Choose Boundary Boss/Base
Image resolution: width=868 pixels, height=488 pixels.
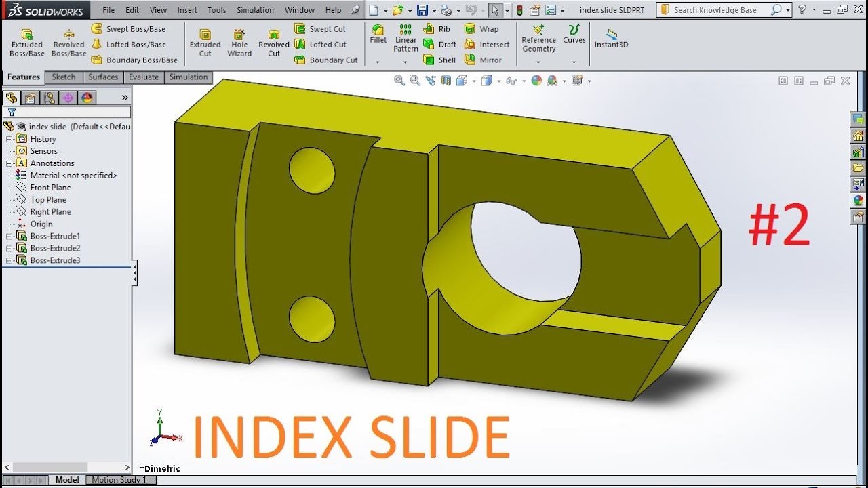coord(134,60)
